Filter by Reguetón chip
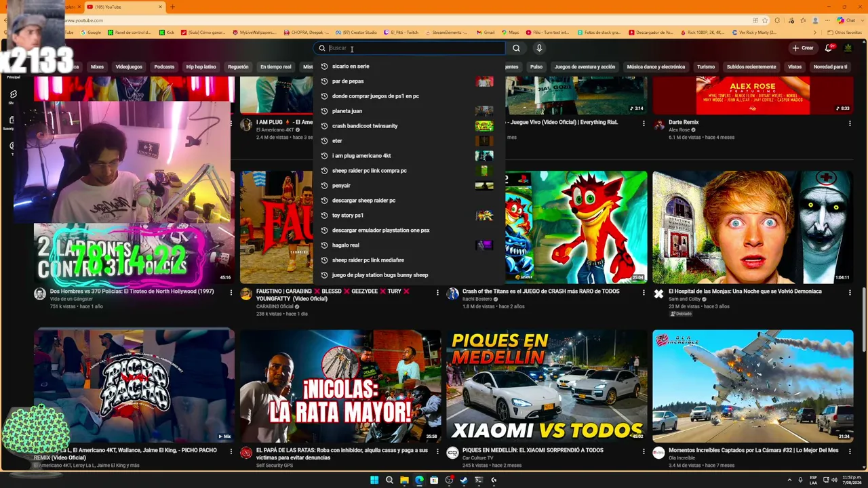This screenshot has width=868, height=488. (x=238, y=67)
